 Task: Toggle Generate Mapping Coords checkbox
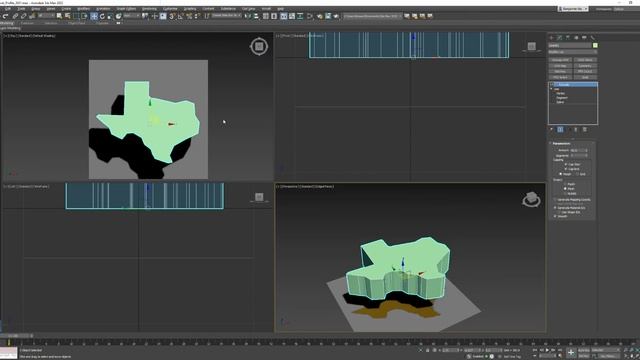(x=555, y=200)
